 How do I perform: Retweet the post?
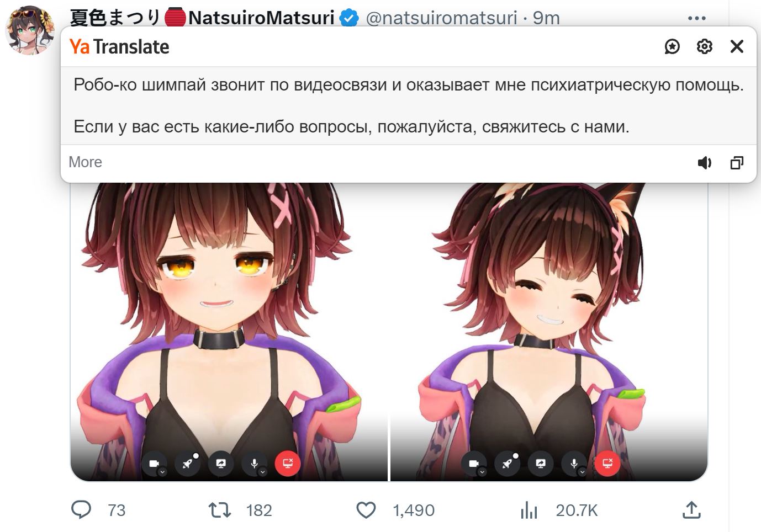click(x=220, y=510)
